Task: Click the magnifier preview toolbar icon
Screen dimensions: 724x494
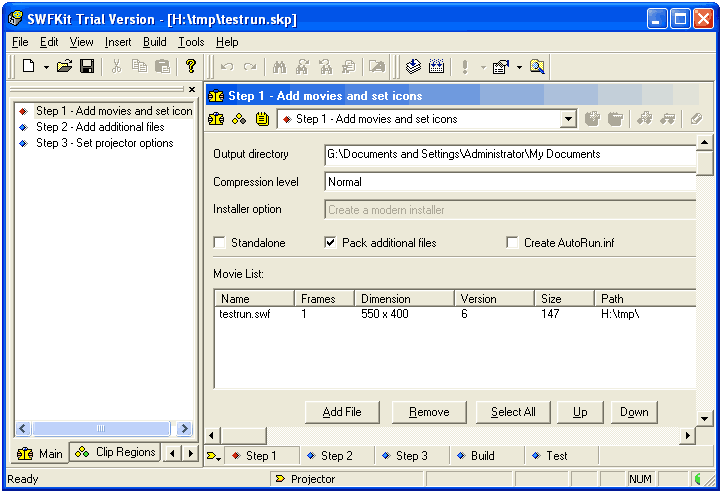Action: click(x=537, y=67)
